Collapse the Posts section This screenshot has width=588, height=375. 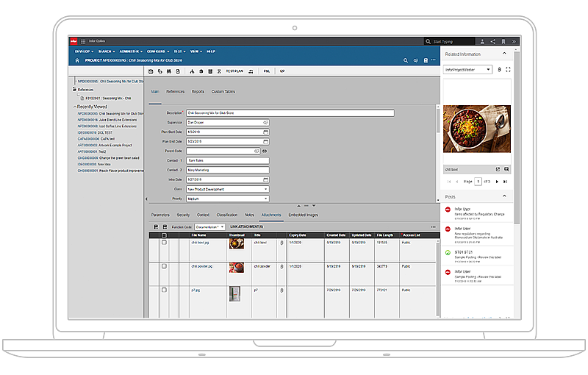pyautogui.click(x=503, y=197)
